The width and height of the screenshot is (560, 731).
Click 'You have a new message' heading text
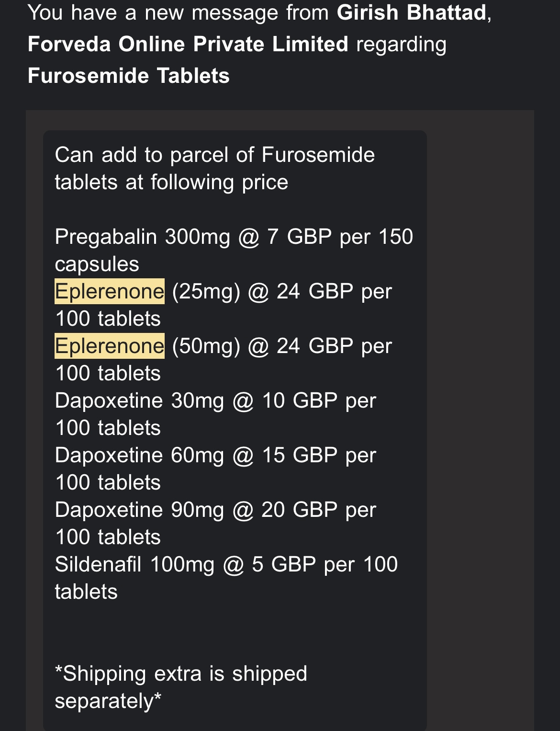[153, 12]
